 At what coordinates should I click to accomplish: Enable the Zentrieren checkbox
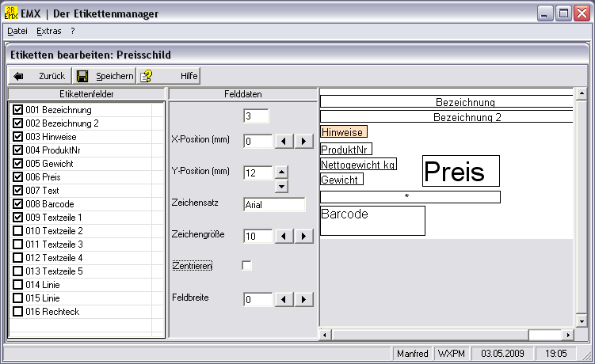tap(247, 266)
